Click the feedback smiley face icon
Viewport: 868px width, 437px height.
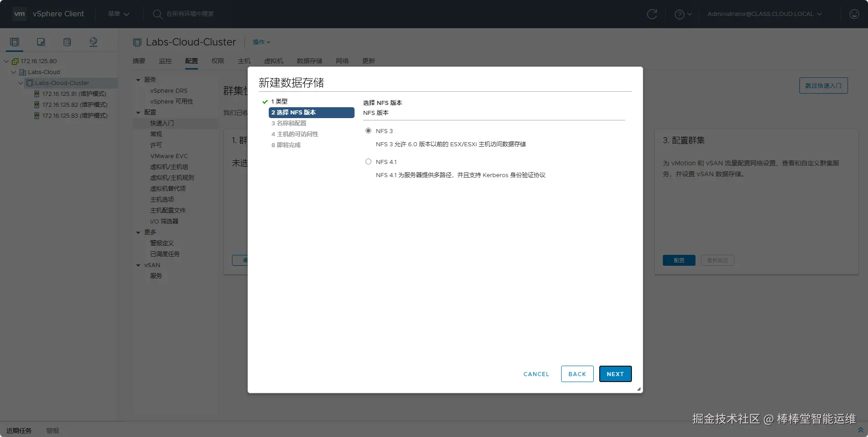tap(854, 14)
